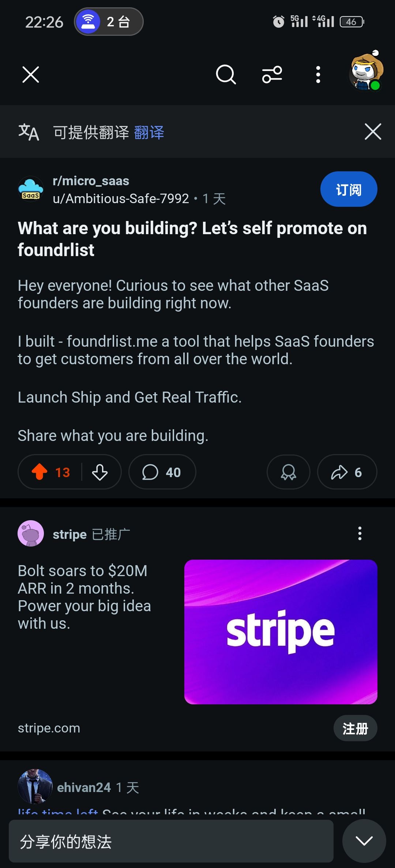Open the stripe.com link
The image size is (395, 868).
(x=49, y=728)
